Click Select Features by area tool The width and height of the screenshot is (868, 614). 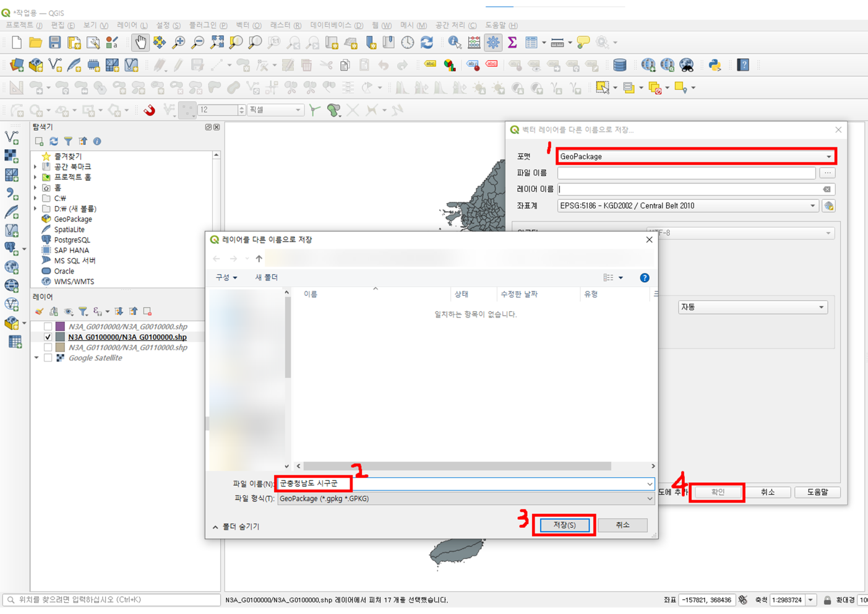[x=602, y=88]
